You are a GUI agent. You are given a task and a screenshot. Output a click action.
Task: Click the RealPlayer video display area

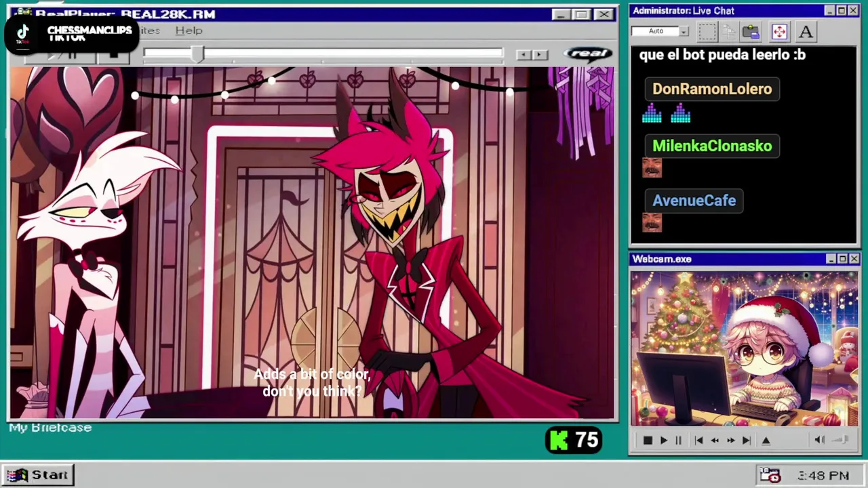(312, 243)
